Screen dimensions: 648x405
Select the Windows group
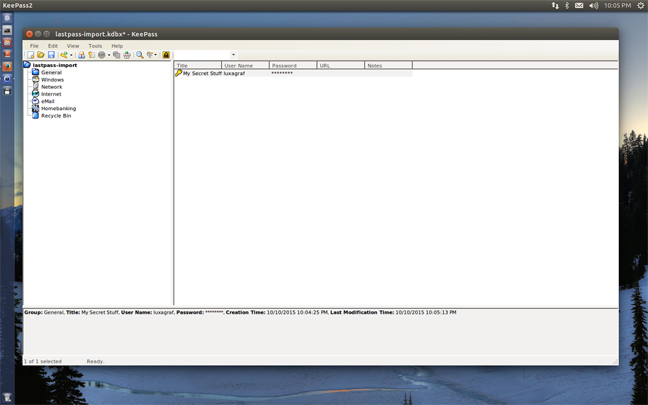tap(52, 80)
